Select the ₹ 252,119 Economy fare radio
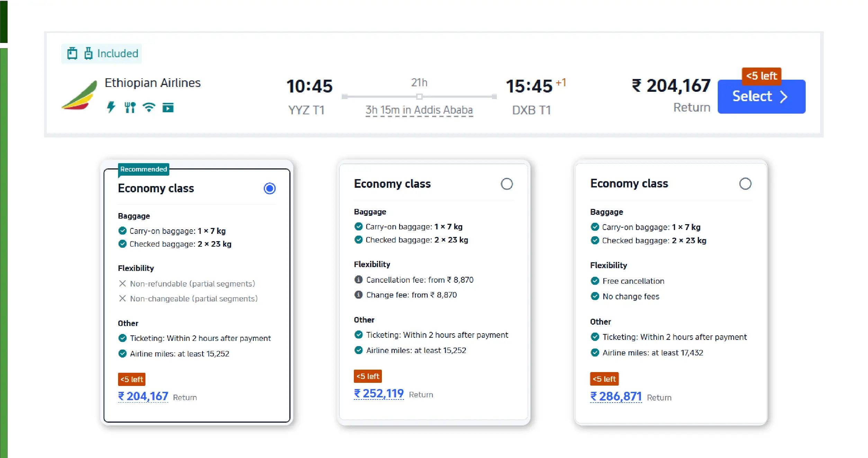This screenshot has height=458, width=868. (507, 184)
